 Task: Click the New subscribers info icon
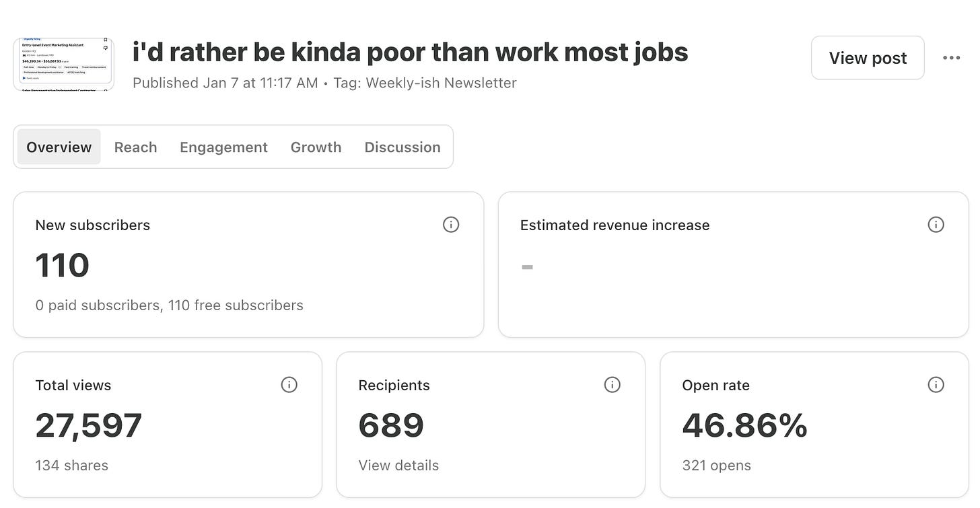click(451, 225)
